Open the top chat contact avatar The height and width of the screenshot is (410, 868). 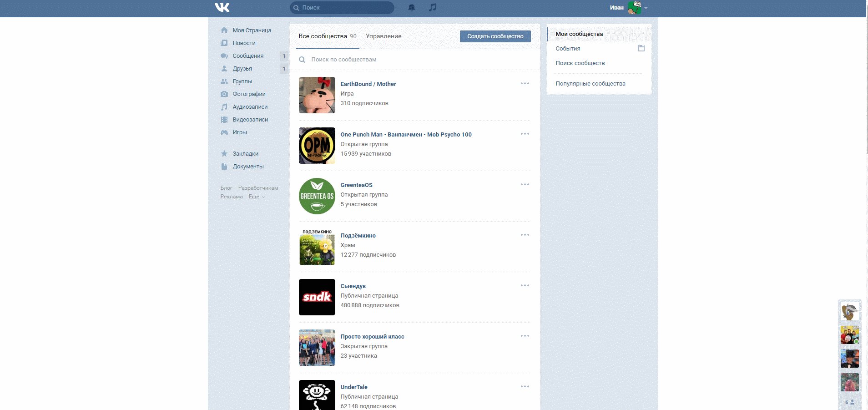(850, 311)
